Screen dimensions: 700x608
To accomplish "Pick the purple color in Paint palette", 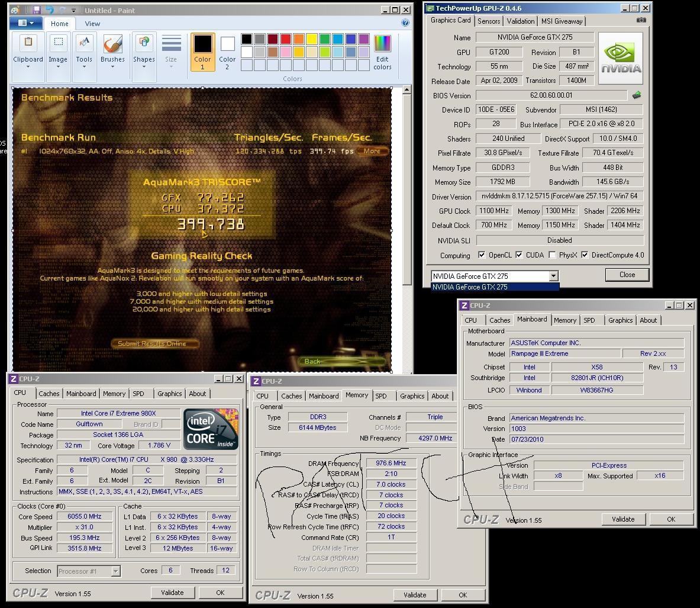I will (x=364, y=39).
